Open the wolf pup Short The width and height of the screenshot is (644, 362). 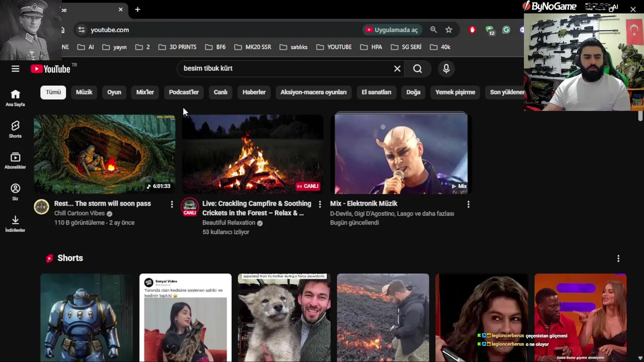click(284, 318)
